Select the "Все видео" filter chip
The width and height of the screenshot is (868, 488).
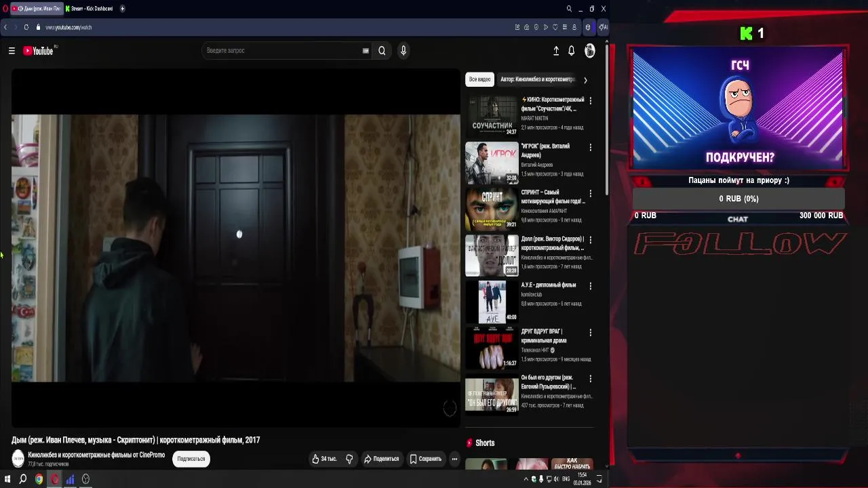pos(479,79)
